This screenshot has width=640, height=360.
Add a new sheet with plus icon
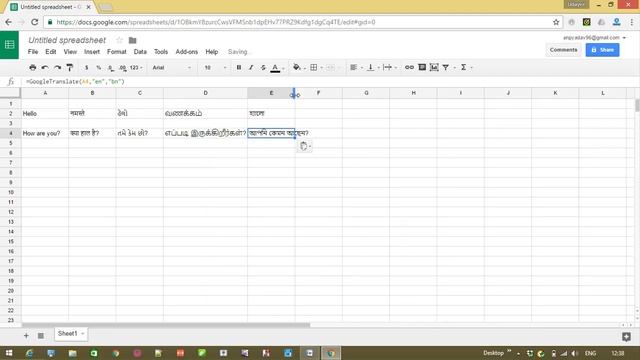[26, 336]
